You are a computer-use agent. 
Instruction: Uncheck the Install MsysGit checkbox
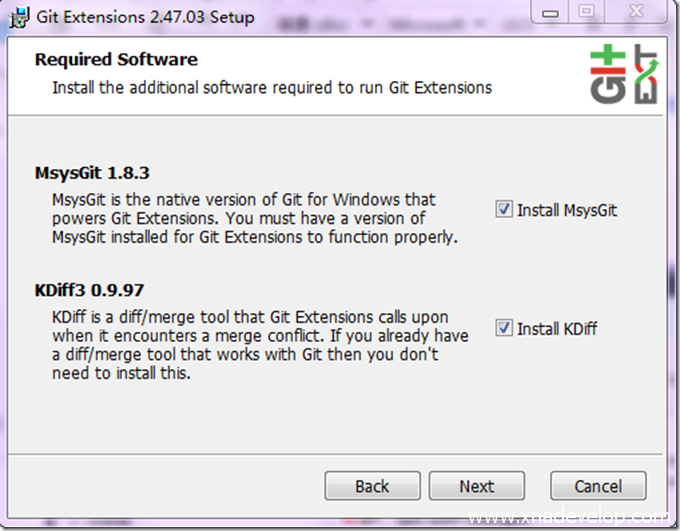coord(503,210)
